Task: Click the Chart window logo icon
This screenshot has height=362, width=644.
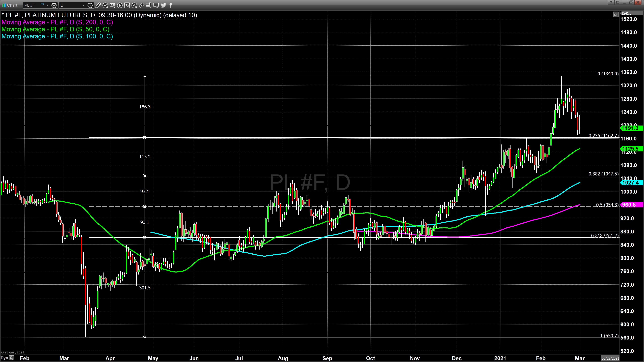Action: [x=4, y=5]
